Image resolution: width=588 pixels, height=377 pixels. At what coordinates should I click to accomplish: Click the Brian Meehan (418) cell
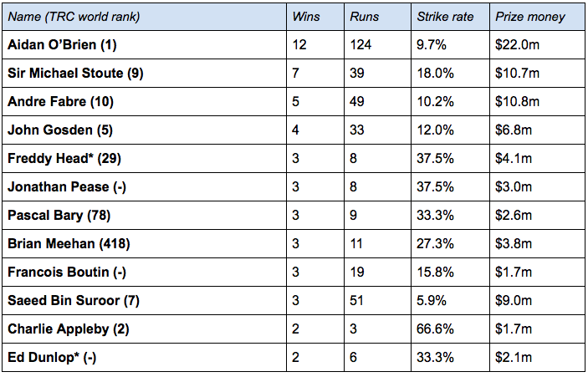click(145, 243)
